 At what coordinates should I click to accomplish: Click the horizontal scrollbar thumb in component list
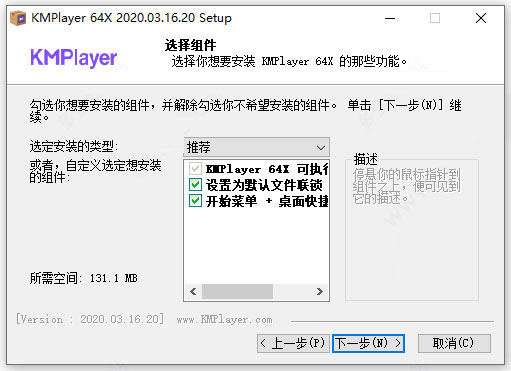(x=237, y=292)
